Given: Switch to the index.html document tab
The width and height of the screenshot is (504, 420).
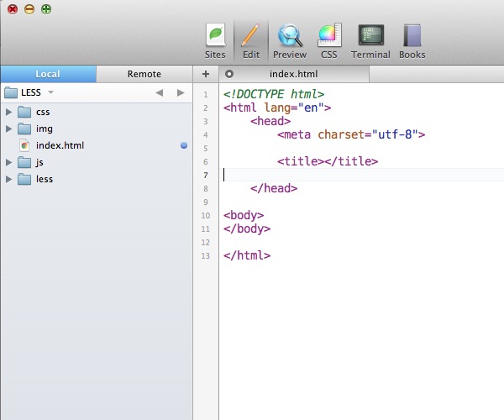Looking at the screenshot, I should [x=294, y=74].
